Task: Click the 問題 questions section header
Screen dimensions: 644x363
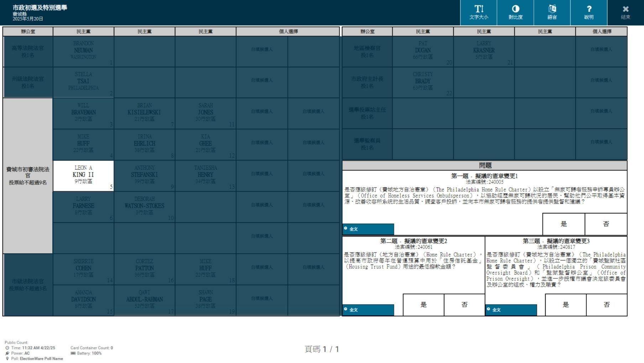Action: 485,165
